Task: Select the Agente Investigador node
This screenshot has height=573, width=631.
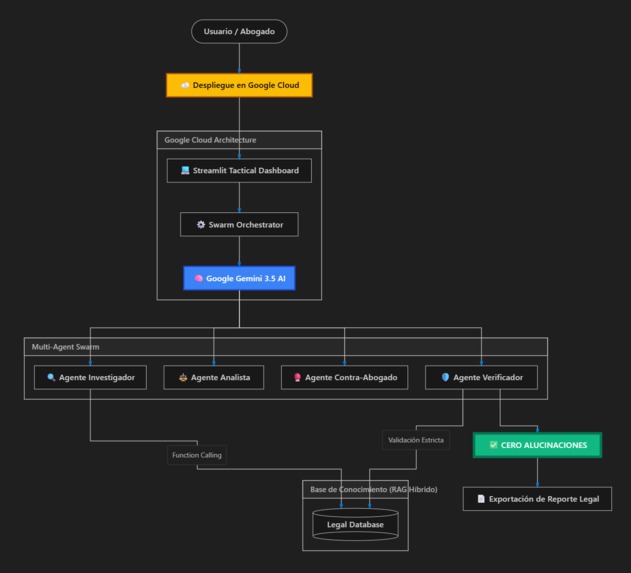Action: pyautogui.click(x=90, y=377)
